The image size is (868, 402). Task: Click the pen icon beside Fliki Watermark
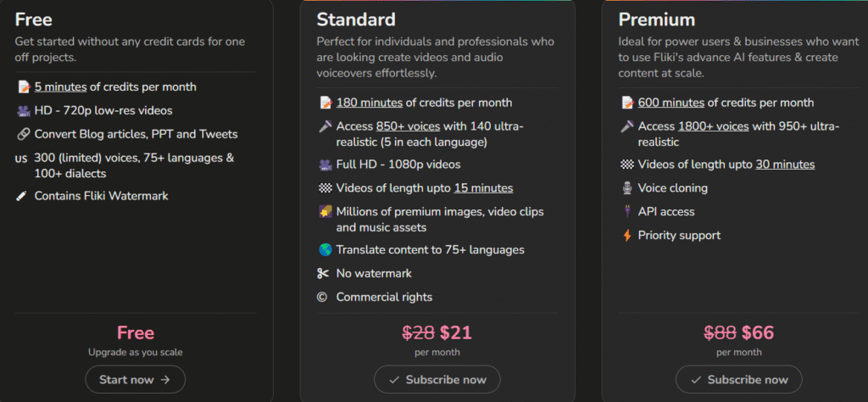tap(21, 196)
